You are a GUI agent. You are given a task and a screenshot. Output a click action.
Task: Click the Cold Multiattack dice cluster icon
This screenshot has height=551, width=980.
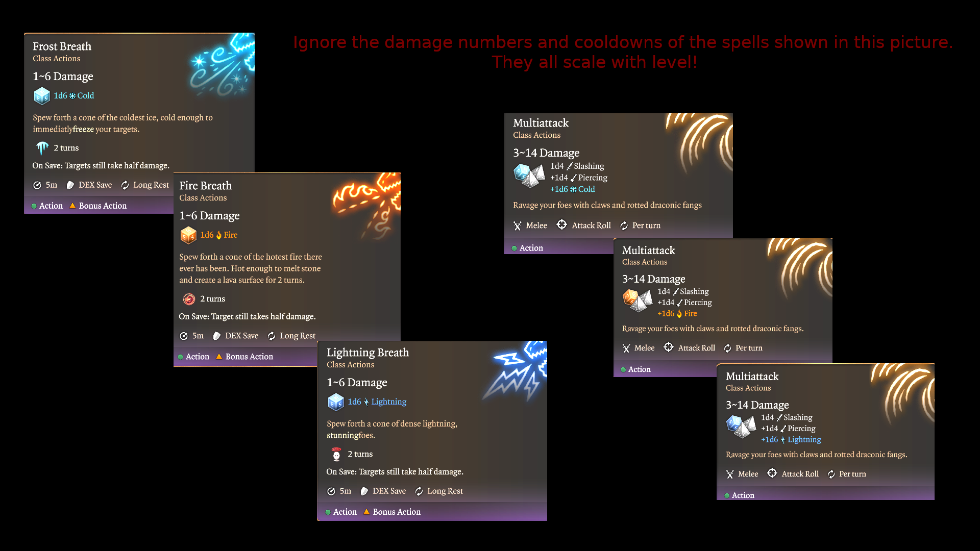pyautogui.click(x=529, y=176)
